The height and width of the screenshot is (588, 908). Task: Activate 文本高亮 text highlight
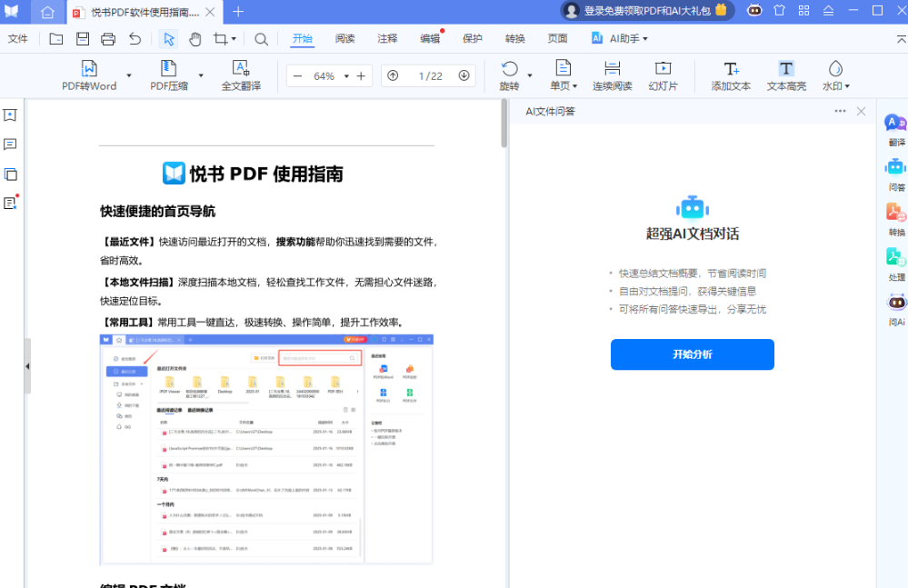coord(786,75)
